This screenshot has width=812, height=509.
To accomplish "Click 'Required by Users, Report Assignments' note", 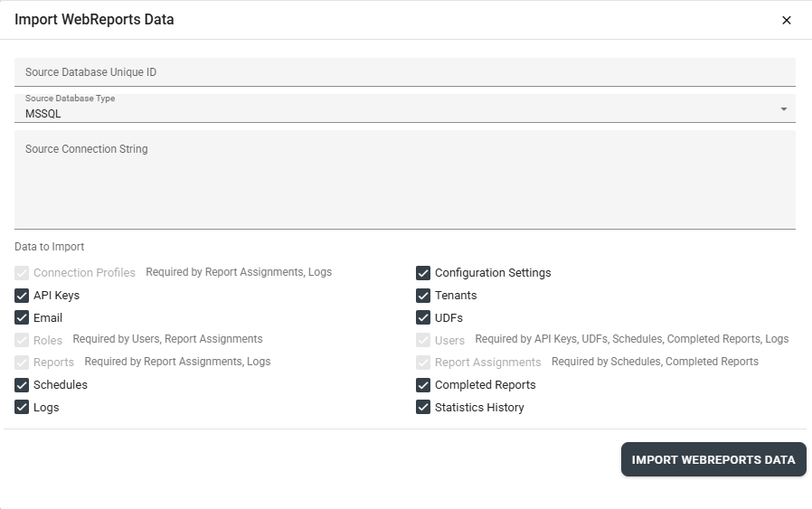I will click(x=168, y=339).
